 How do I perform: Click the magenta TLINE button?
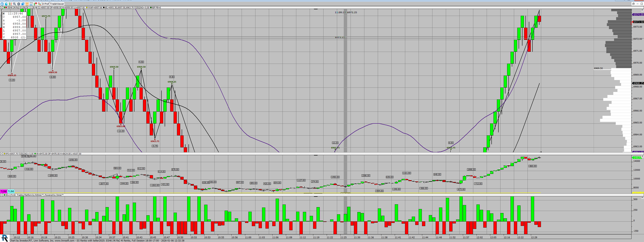pyautogui.click(x=4, y=191)
